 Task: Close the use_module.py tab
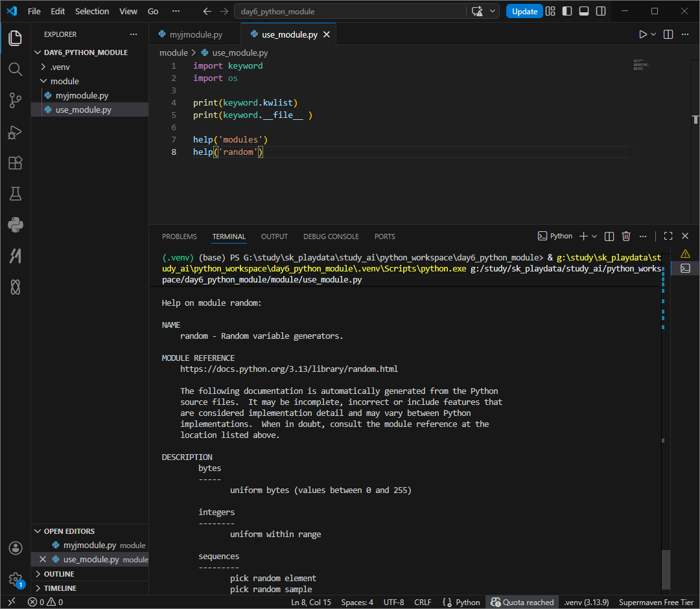point(326,34)
